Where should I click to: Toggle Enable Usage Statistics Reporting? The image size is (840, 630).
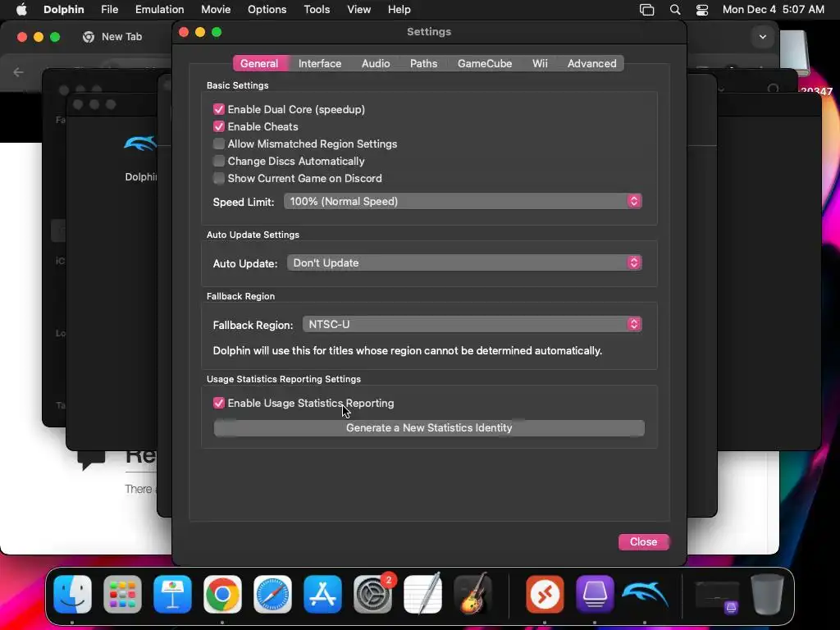tap(218, 403)
